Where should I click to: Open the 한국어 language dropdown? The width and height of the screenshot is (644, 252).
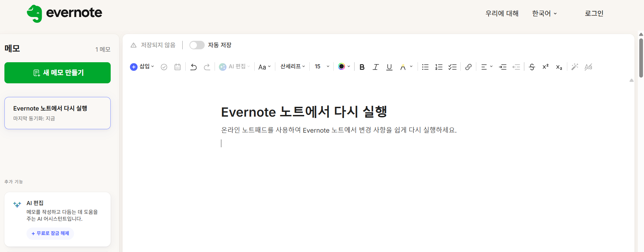[x=544, y=14]
